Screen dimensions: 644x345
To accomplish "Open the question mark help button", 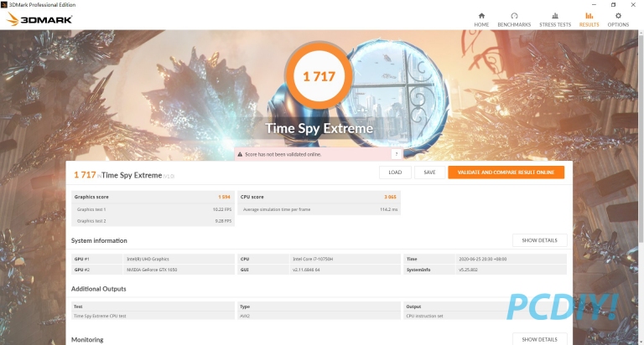I will (x=397, y=154).
